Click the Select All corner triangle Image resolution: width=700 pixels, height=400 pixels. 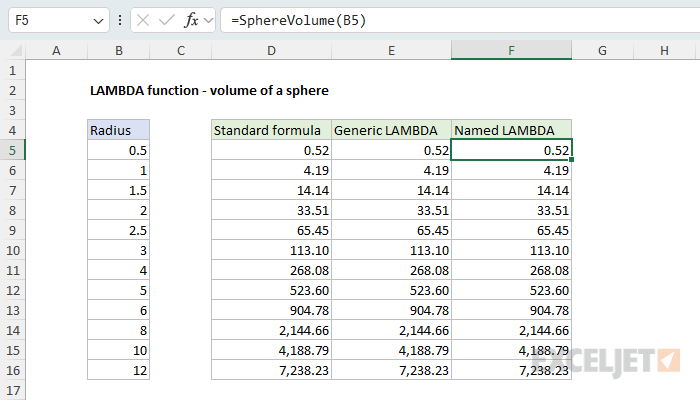point(16,50)
